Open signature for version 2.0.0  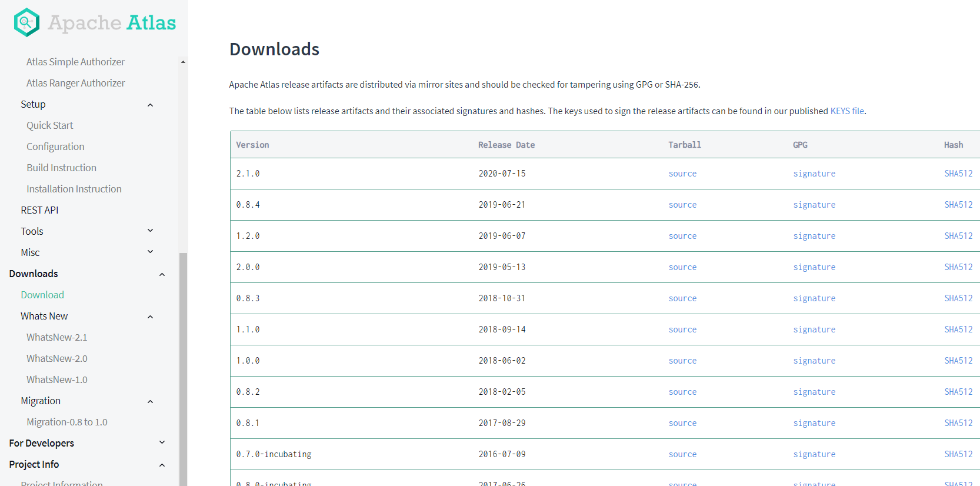click(814, 267)
